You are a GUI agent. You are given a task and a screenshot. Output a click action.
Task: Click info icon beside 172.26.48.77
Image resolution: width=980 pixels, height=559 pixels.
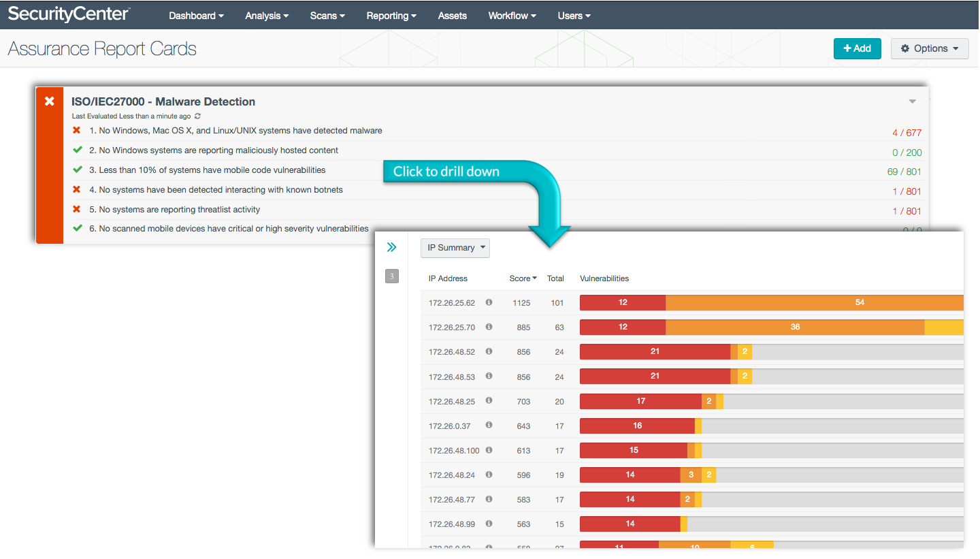click(489, 499)
